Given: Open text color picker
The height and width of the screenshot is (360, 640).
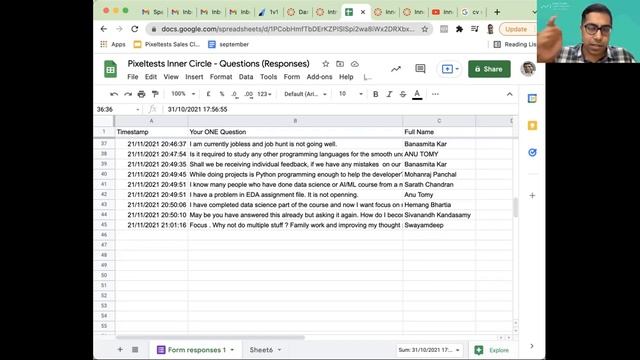Looking at the screenshot, I should point(417,95).
